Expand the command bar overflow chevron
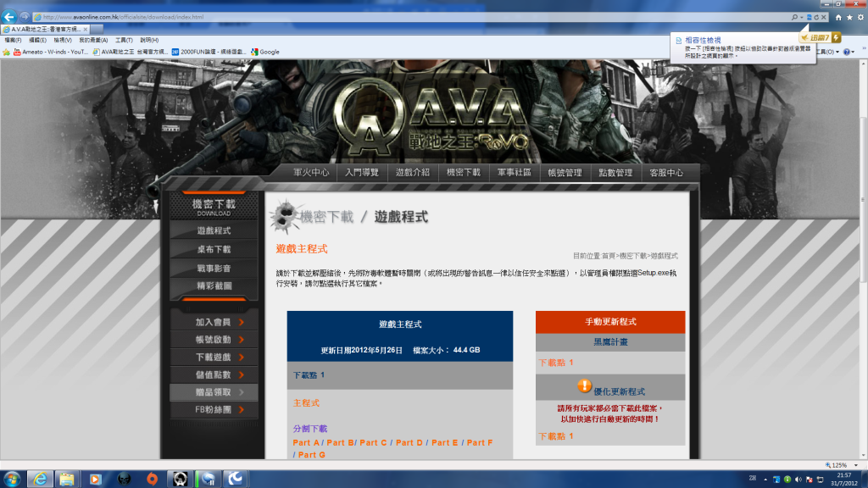868x488 pixels. click(x=864, y=48)
